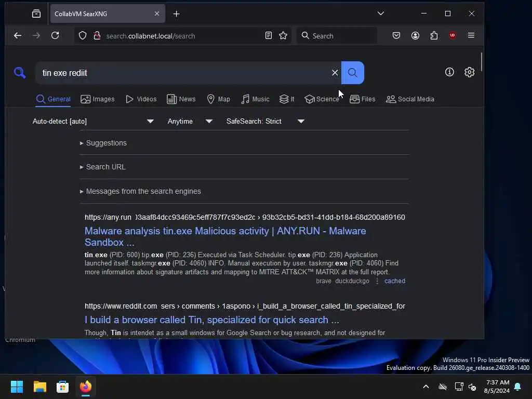Open Microsoft Store from the taskbar
Viewport: 532px width, 399px height.
tap(62, 387)
